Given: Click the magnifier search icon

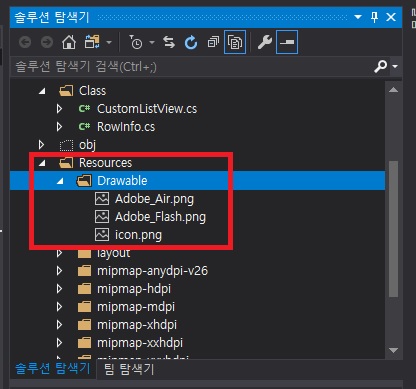Looking at the screenshot, I should coord(380,66).
